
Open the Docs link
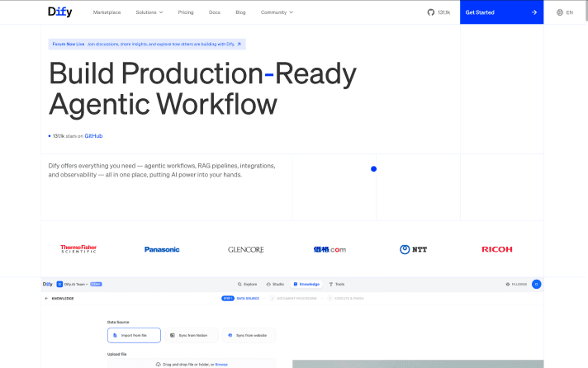click(x=215, y=12)
